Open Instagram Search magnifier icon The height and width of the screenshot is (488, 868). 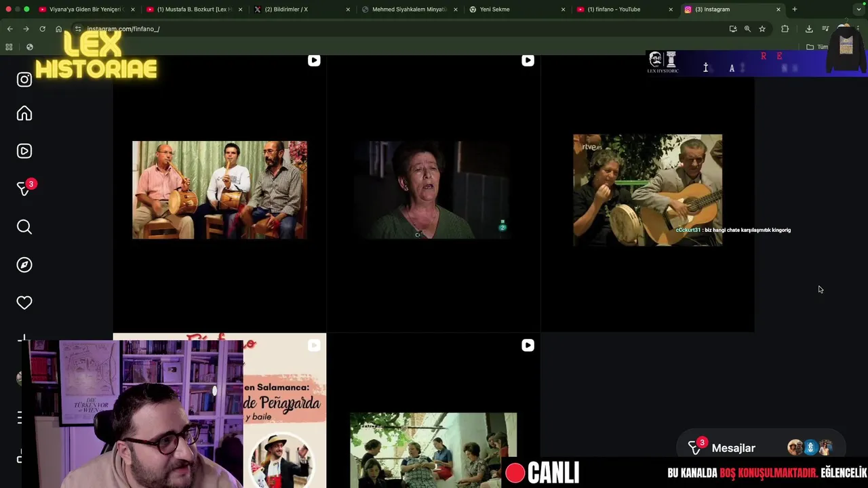(24, 227)
